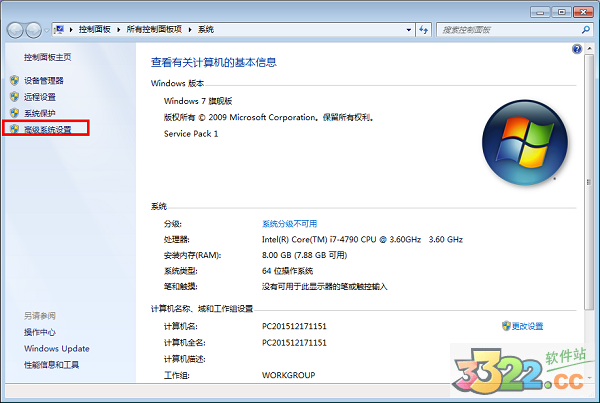
Task: Open 远程设置 from sidebar
Action: tap(40, 97)
